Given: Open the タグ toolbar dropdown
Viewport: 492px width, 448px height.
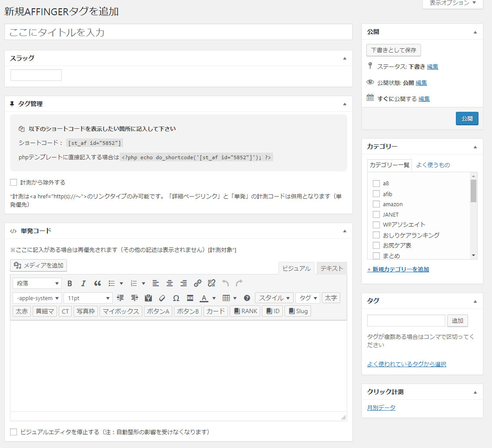Looking at the screenshot, I should click(308, 298).
